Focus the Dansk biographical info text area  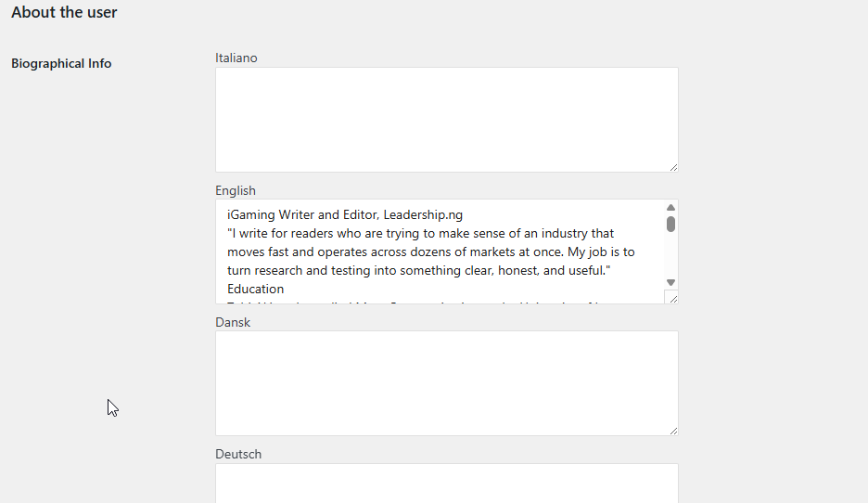coord(447,383)
